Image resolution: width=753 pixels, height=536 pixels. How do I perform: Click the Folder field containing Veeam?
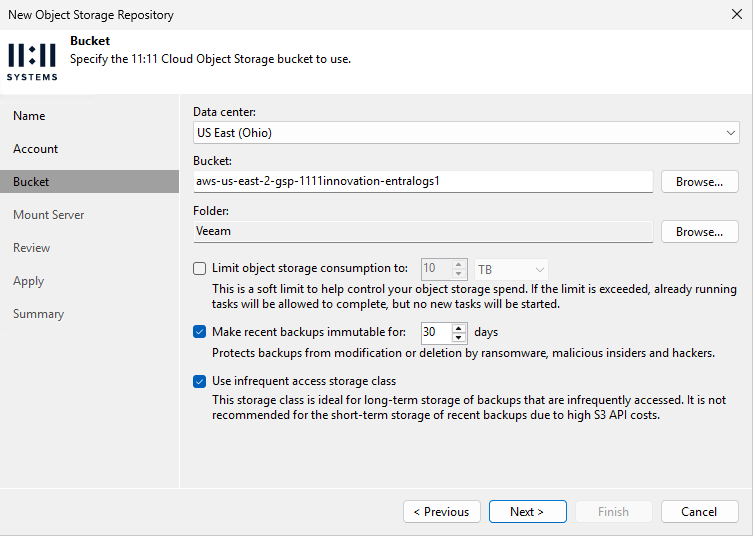click(x=423, y=231)
